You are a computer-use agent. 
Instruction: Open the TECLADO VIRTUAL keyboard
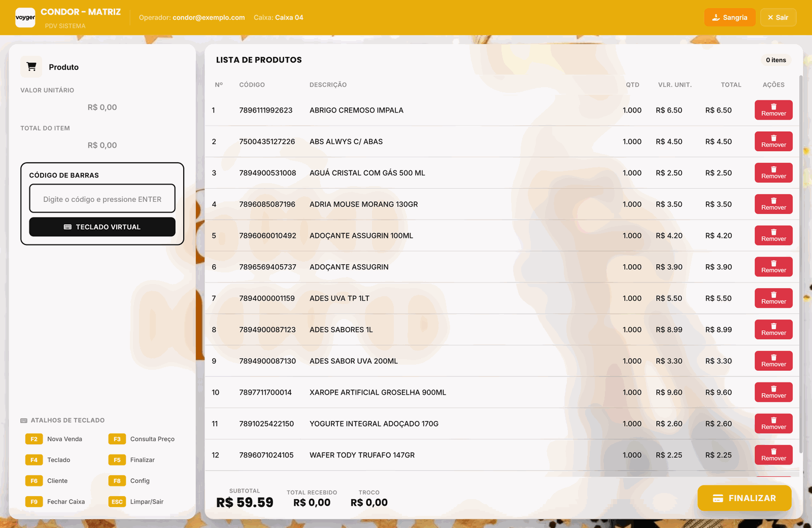tap(102, 227)
